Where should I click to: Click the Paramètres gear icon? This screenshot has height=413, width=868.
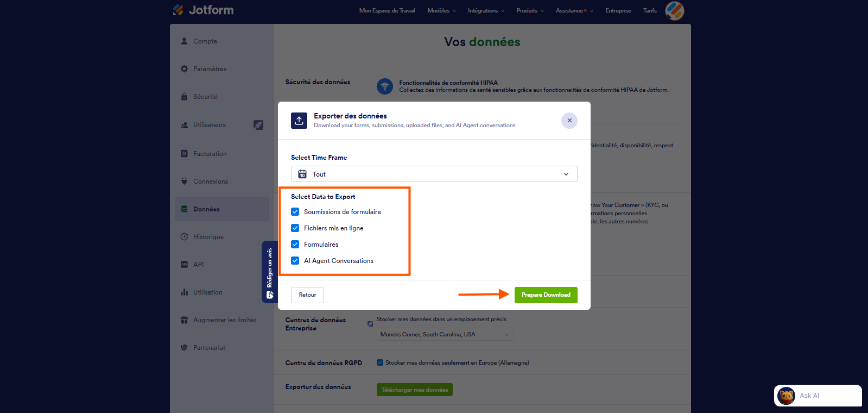point(184,68)
